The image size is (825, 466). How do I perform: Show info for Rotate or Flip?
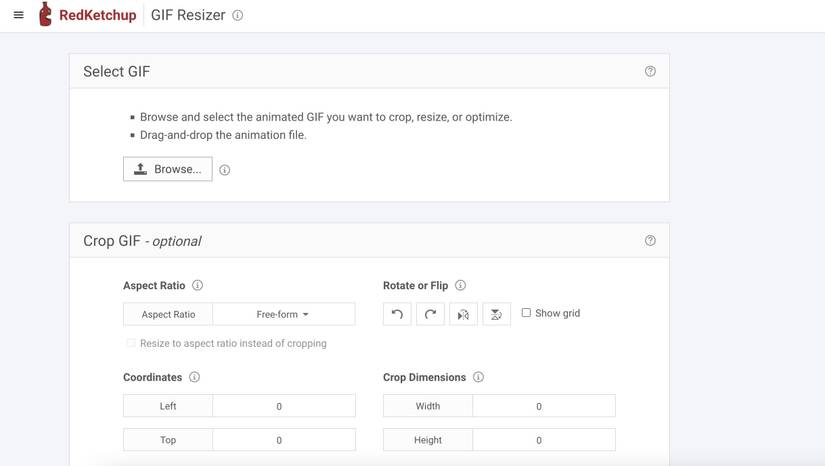(461, 286)
